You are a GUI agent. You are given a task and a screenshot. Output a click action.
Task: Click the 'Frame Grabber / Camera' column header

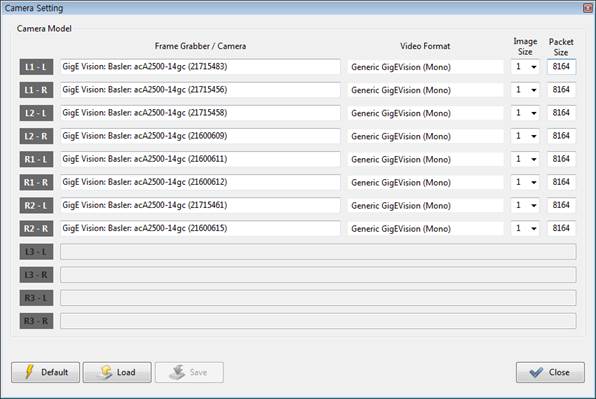[x=200, y=46]
